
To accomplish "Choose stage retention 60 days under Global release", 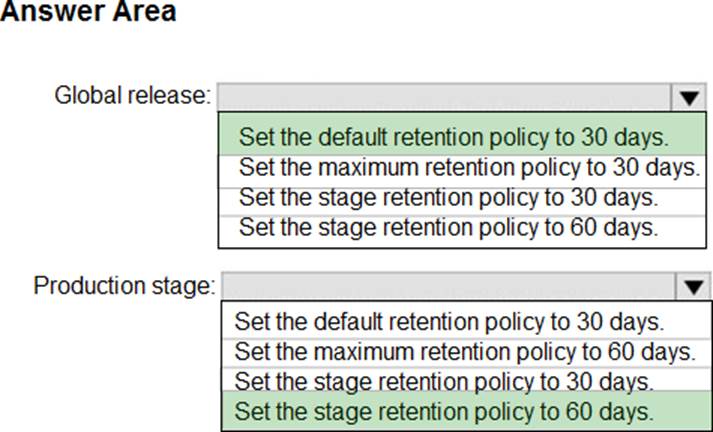I will point(449,226).
